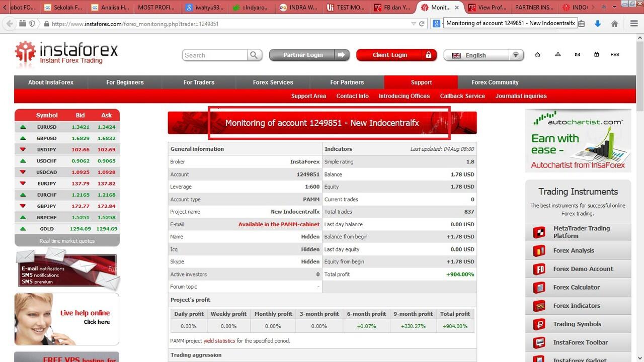644x362 pixels.
Task: Click the Forex Indicators icon
Action: point(539,306)
